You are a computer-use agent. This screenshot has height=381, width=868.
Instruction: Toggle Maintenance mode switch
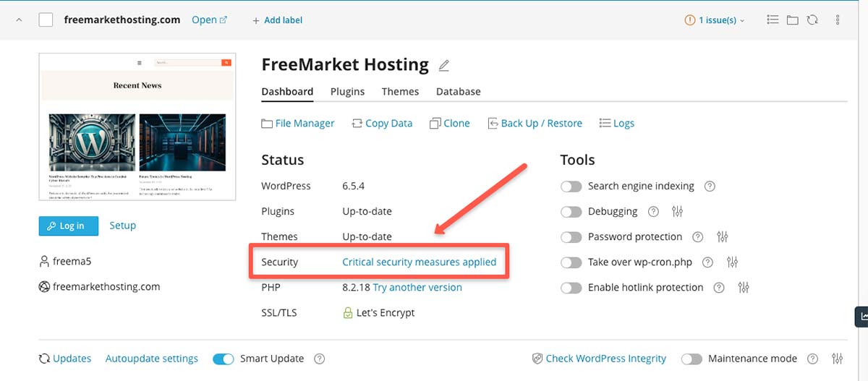coord(692,359)
